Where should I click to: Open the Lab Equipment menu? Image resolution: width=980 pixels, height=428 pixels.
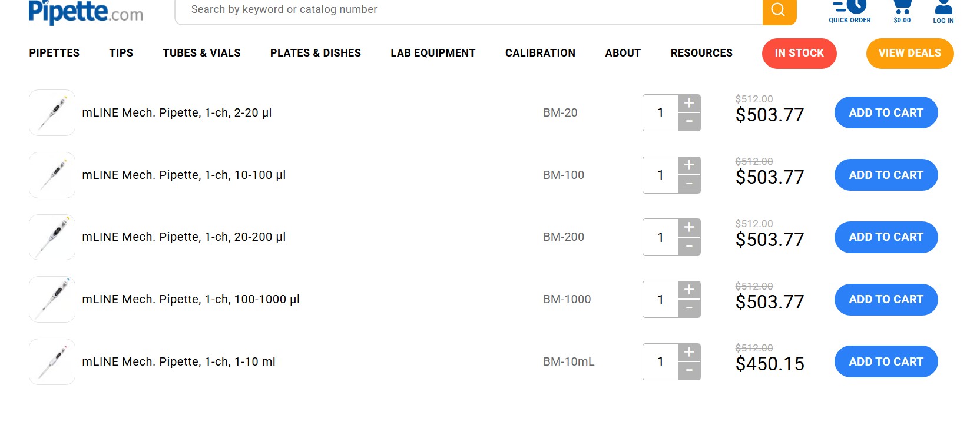(432, 53)
